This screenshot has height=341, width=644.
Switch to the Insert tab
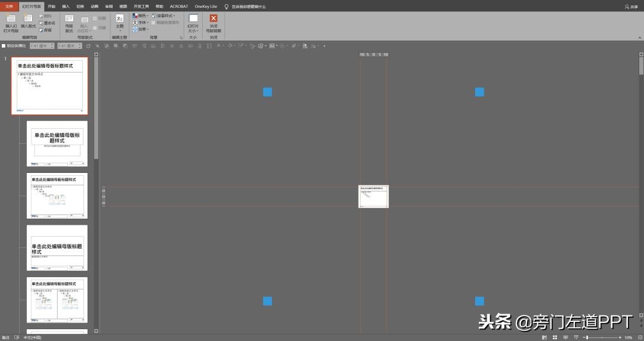click(66, 6)
